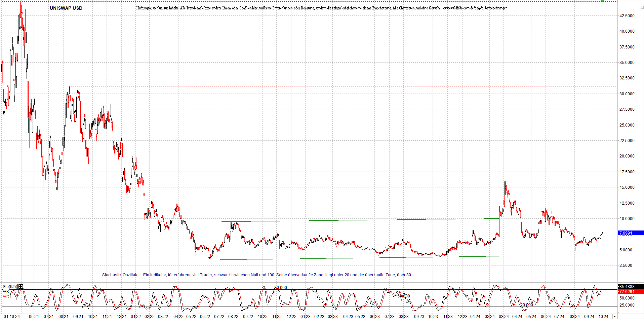This screenshot has height=319, width=644.
Task: Click the 10 23 date axis label
Action: tap(433, 317)
